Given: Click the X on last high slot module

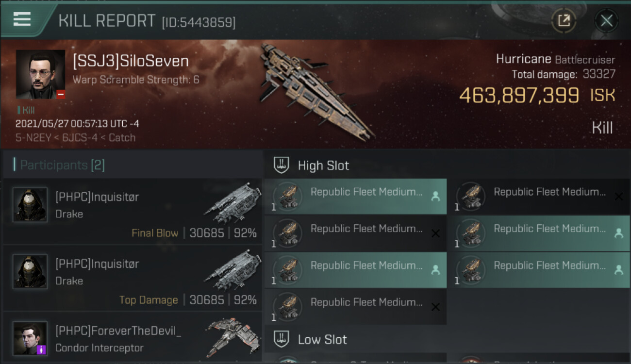Looking at the screenshot, I should point(435,307).
